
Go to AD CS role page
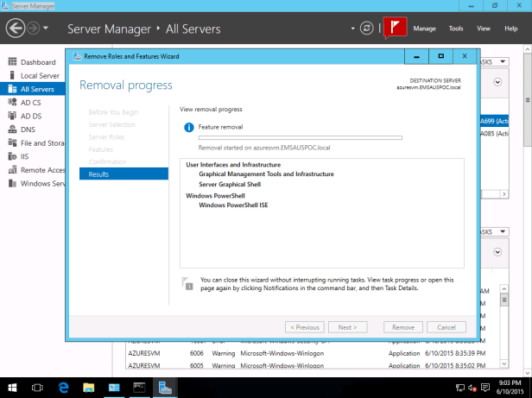pos(30,102)
